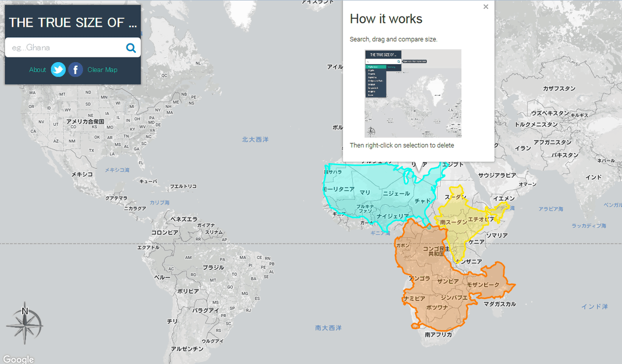The height and width of the screenshot is (364, 622).
Task: Click the イラン map label
Action: coord(523,148)
